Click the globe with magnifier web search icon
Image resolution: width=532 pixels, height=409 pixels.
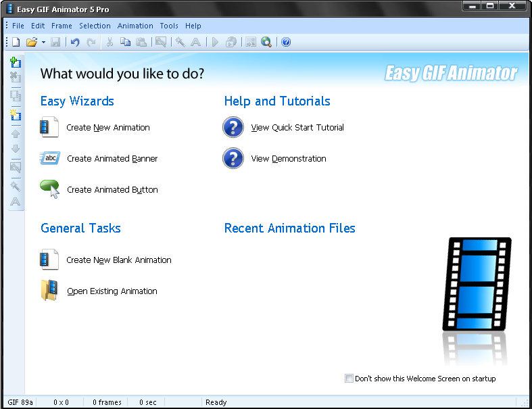(x=266, y=42)
